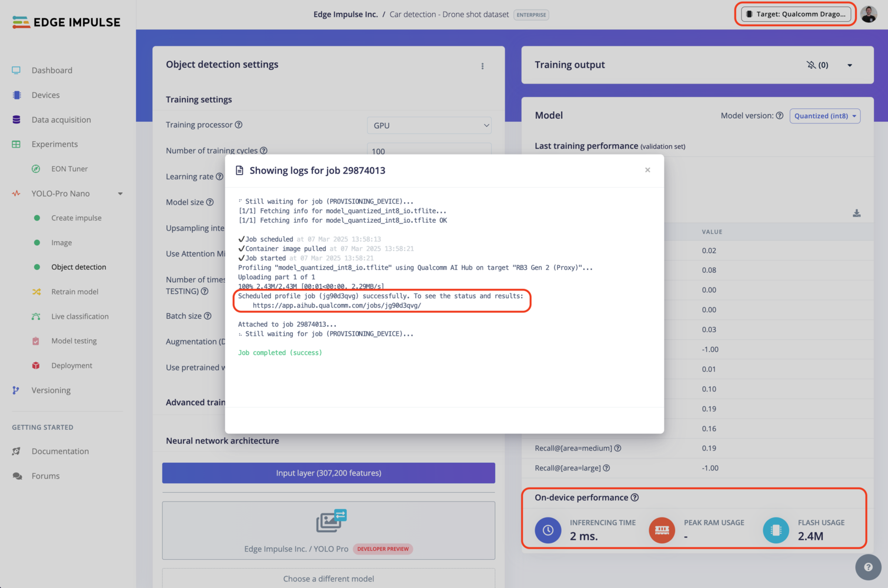Click the 2 ms. inferencing time value
Image resolution: width=888 pixels, height=588 pixels.
[x=584, y=536]
